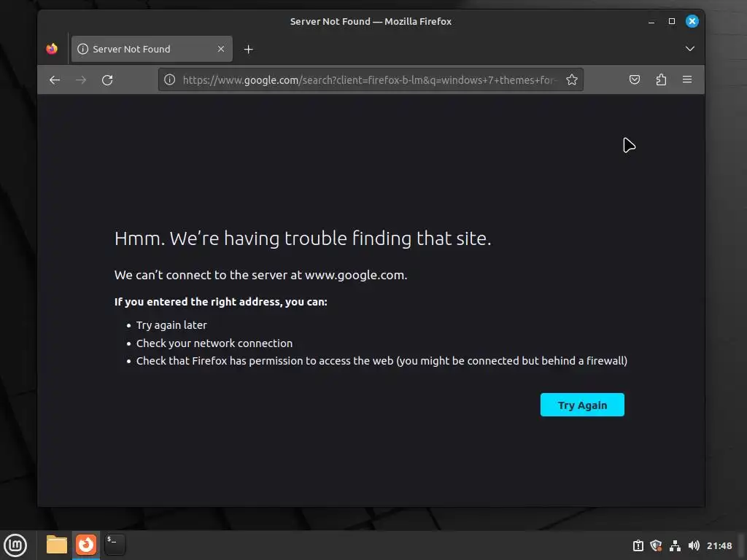The height and width of the screenshot is (560, 747).
Task: Open the update manager tray icon
Action: 638,545
